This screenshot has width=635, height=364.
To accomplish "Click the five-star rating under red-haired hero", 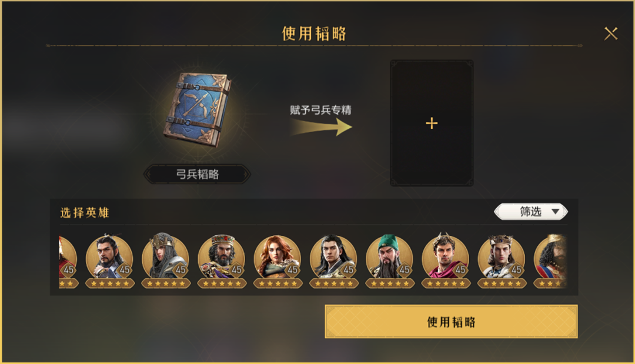I will (x=278, y=283).
